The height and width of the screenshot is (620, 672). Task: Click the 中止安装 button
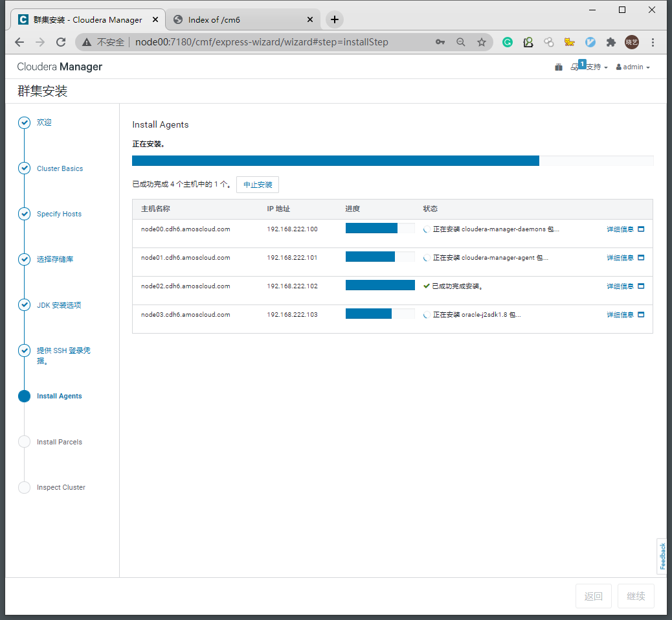[x=258, y=185]
